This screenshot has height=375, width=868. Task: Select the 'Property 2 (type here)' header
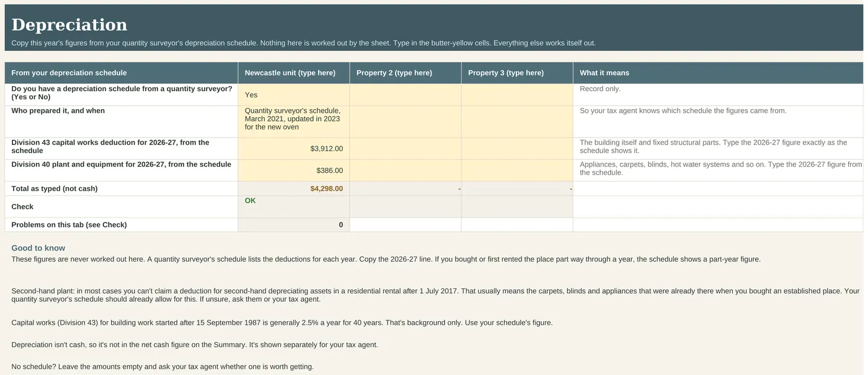pyautogui.click(x=405, y=73)
